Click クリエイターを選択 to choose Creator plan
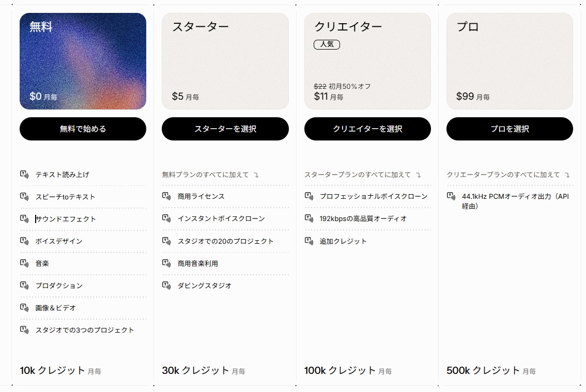Viewport: 586px width, 392px height. click(x=367, y=129)
